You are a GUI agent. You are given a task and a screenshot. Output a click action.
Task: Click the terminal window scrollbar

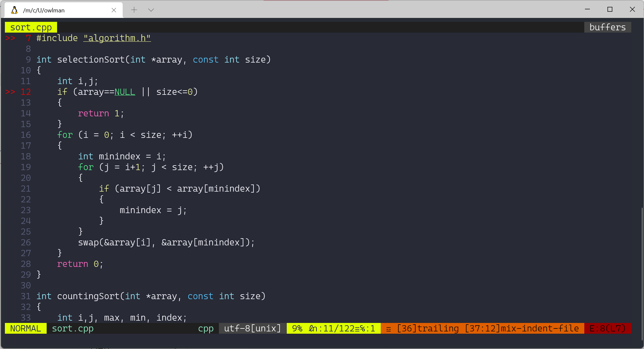[x=642, y=274]
